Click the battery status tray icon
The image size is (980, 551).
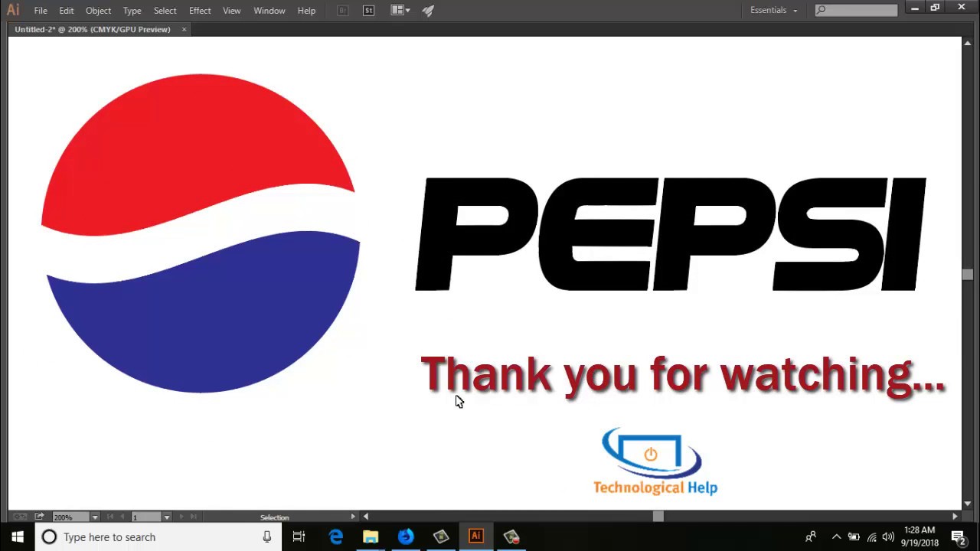coord(854,537)
